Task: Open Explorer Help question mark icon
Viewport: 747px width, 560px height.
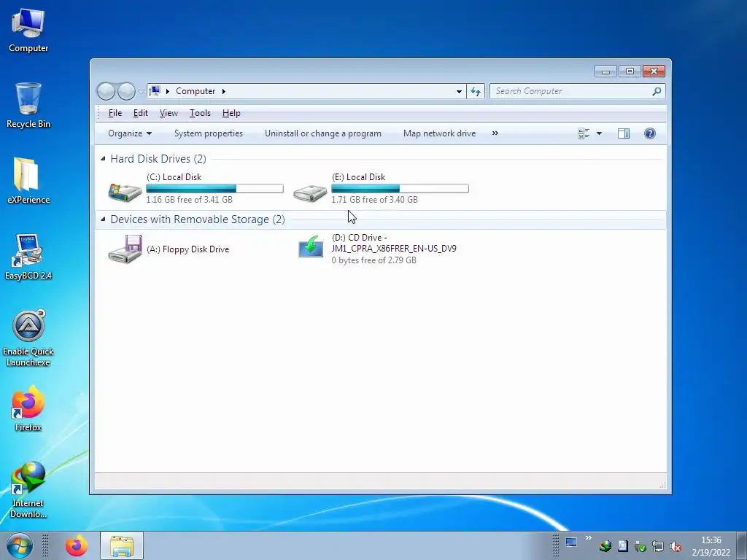Action: 649,133
